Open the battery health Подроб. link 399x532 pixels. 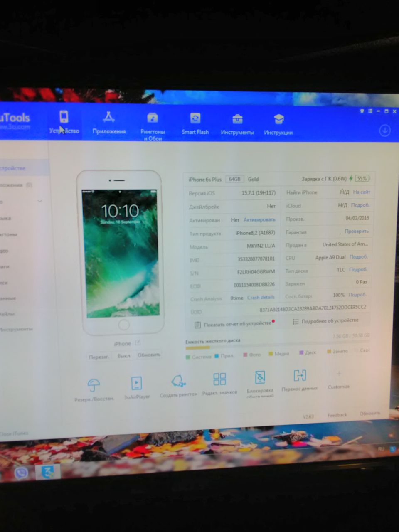click(357, 295)
